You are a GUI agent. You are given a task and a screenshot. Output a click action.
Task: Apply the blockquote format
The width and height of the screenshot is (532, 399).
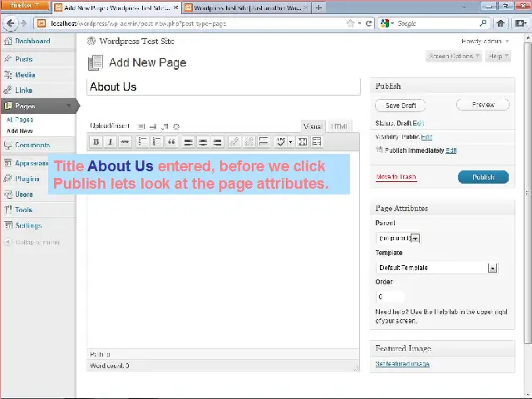click(171, 142)
